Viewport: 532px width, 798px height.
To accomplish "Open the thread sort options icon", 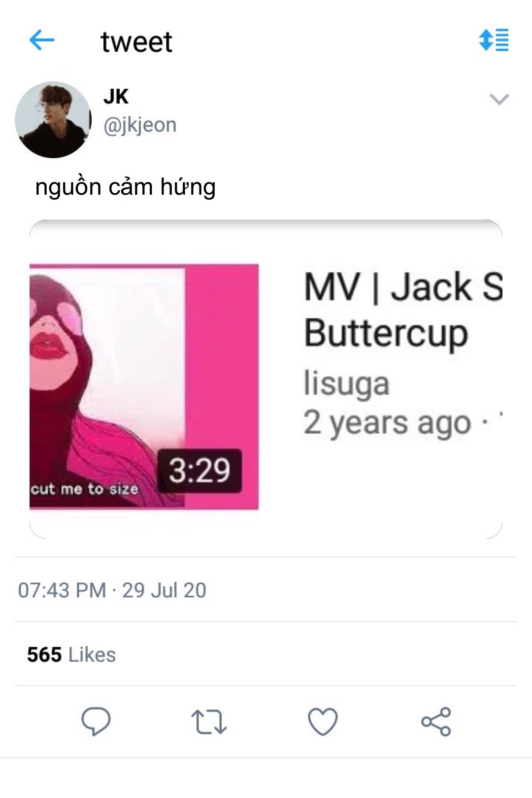I will (x=494, y=40).
